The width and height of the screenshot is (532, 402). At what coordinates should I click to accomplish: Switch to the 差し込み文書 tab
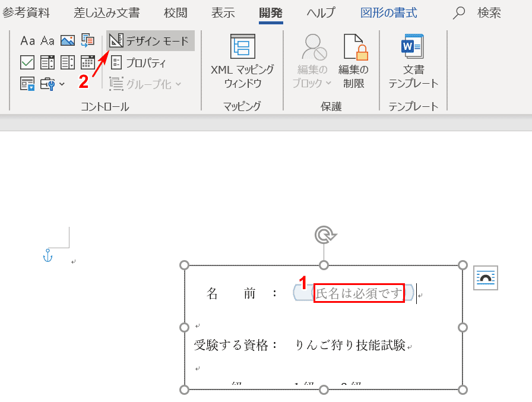point(107,13)
